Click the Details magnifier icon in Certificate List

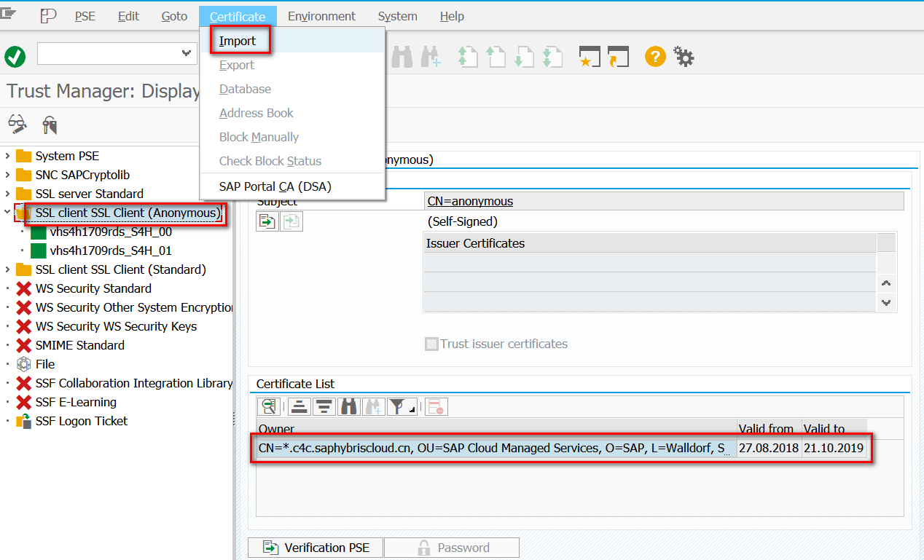pyautogui.click(x=269, y=407)
